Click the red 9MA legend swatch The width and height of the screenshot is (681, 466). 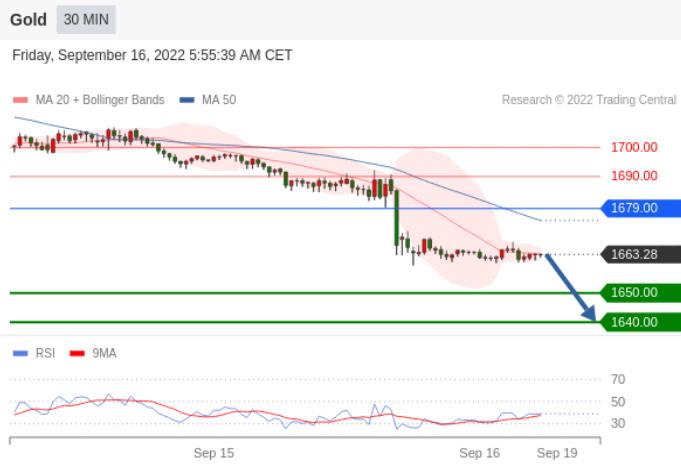77,354
